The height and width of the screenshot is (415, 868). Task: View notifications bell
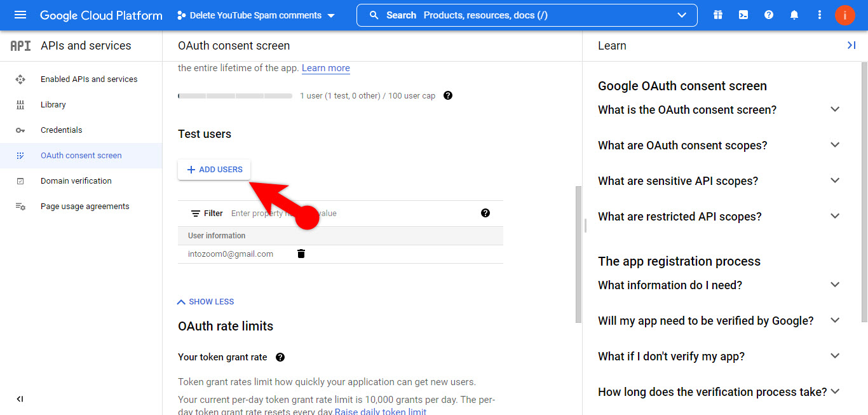(794, 15)
